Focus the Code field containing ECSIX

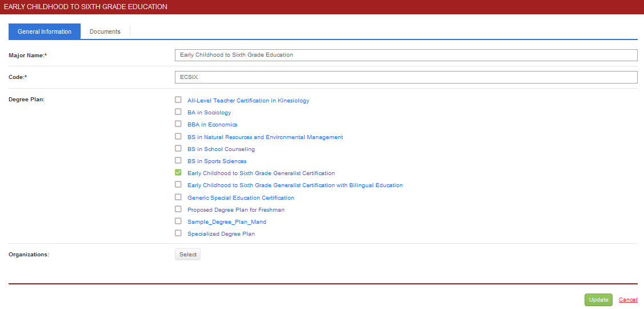click(406, 77)
